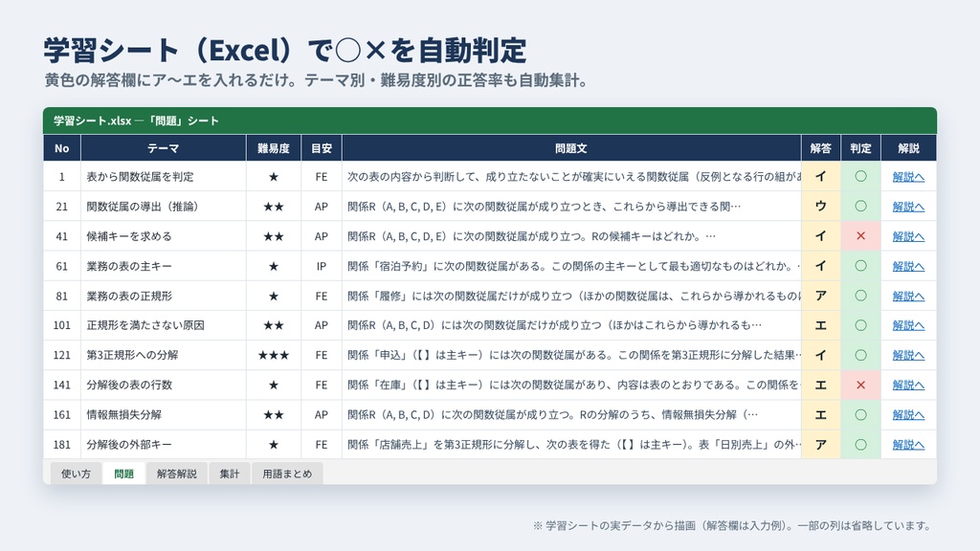Select the answer cell エ in row 161

coord(820,415)
